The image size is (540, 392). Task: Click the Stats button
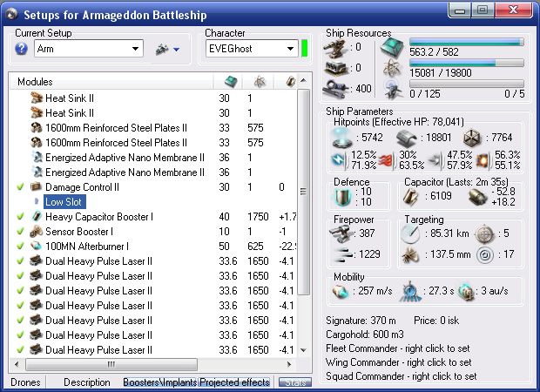click(295, 382)
